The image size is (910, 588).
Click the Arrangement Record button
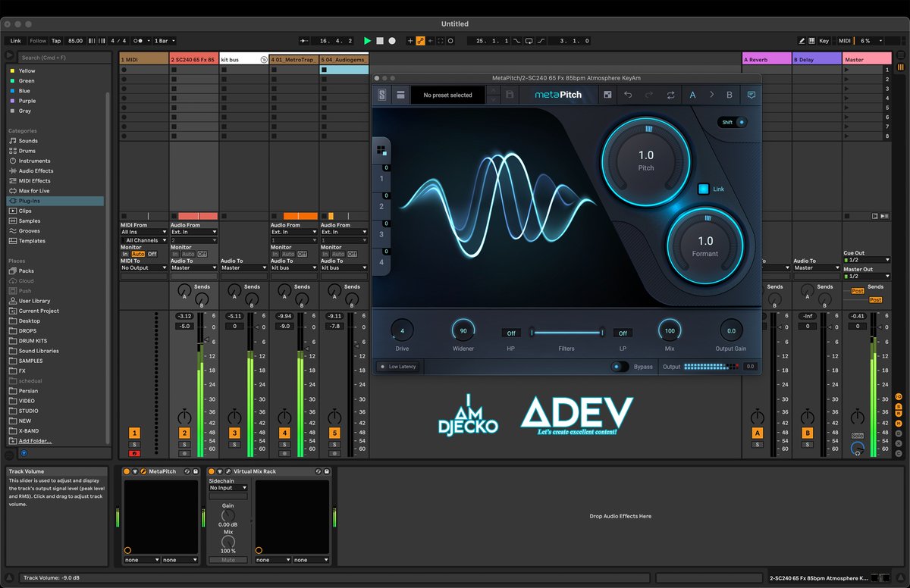[392, 41]
